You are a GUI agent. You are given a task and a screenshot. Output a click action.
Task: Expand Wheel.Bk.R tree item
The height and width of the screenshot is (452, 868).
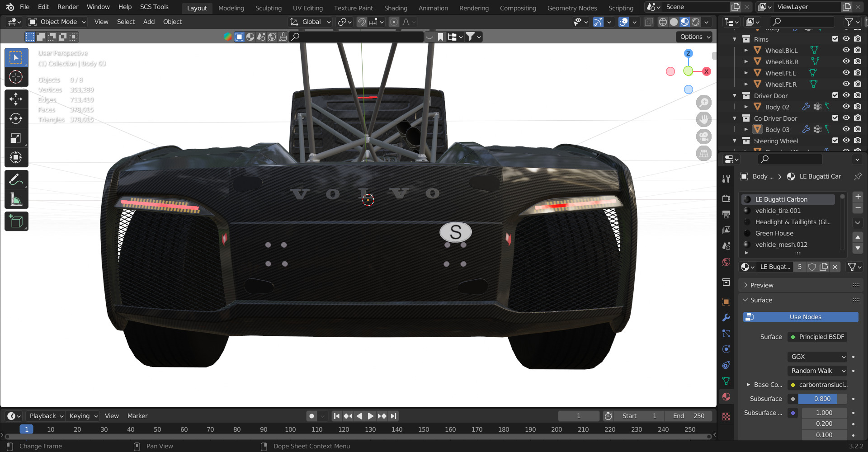click(746, 61)
